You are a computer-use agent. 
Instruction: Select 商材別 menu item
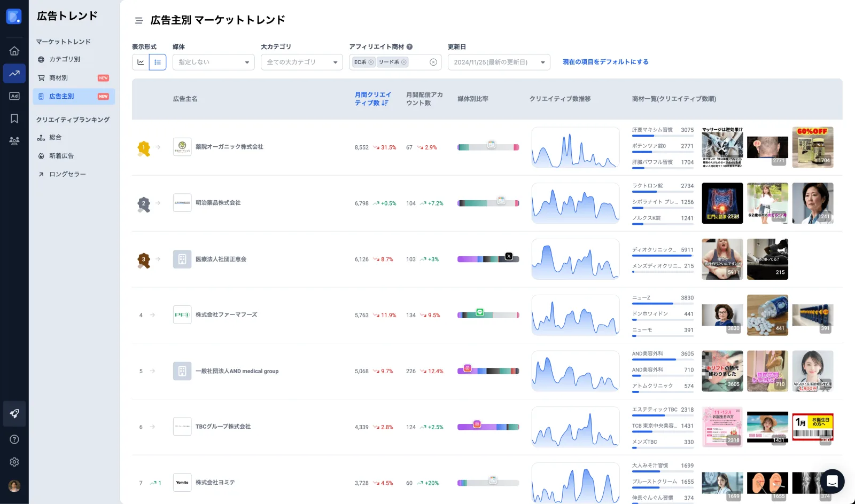coord(74,78)
